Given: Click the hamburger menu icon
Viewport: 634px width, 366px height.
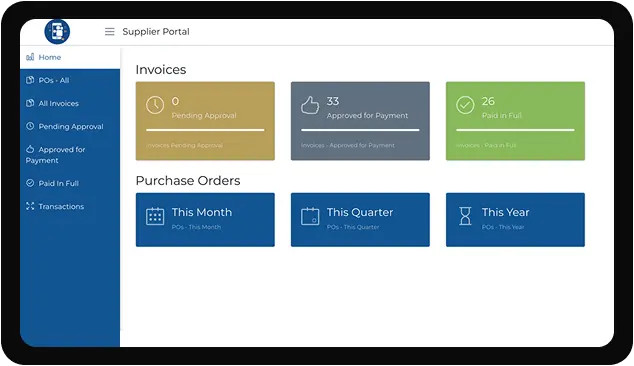Looking at the screenshot, I should 110,32.
